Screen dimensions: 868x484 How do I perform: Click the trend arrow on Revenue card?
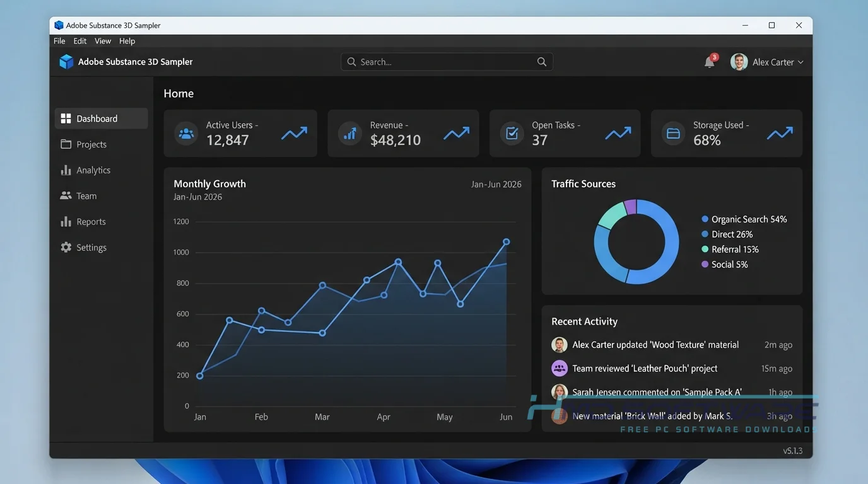tap(457, 134)
